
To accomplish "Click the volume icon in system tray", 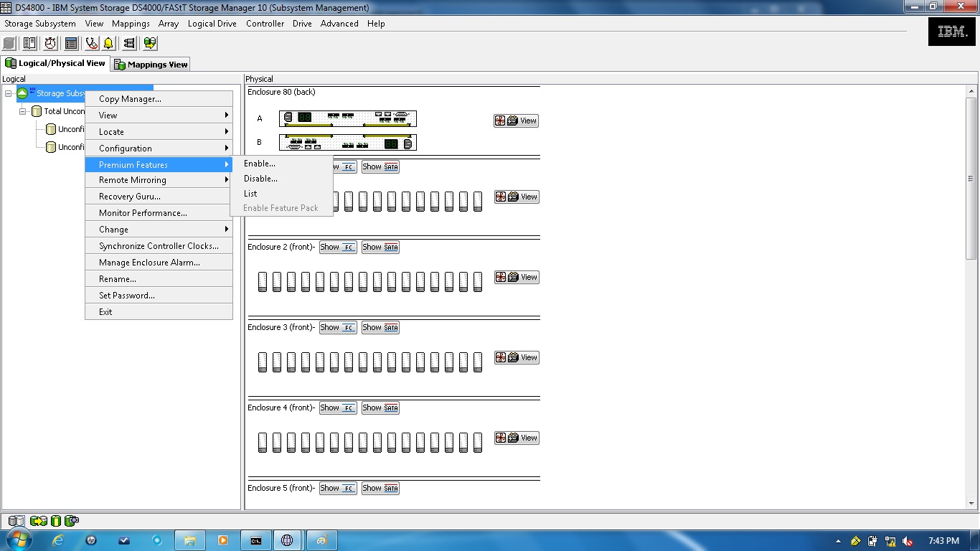I will [908, 541].
